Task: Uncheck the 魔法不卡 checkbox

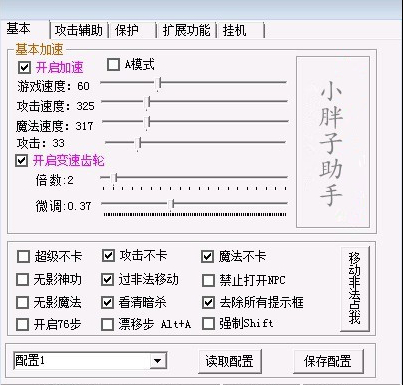Action: point(207,257)
